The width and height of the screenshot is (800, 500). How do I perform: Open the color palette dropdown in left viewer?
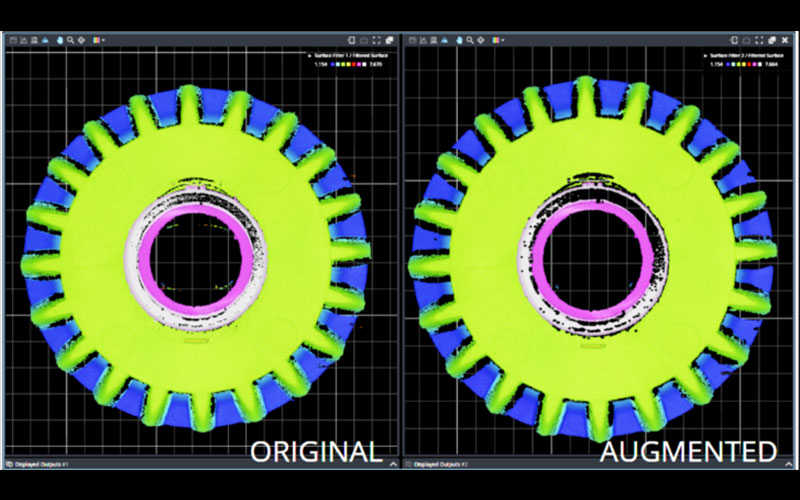point(98,40)
